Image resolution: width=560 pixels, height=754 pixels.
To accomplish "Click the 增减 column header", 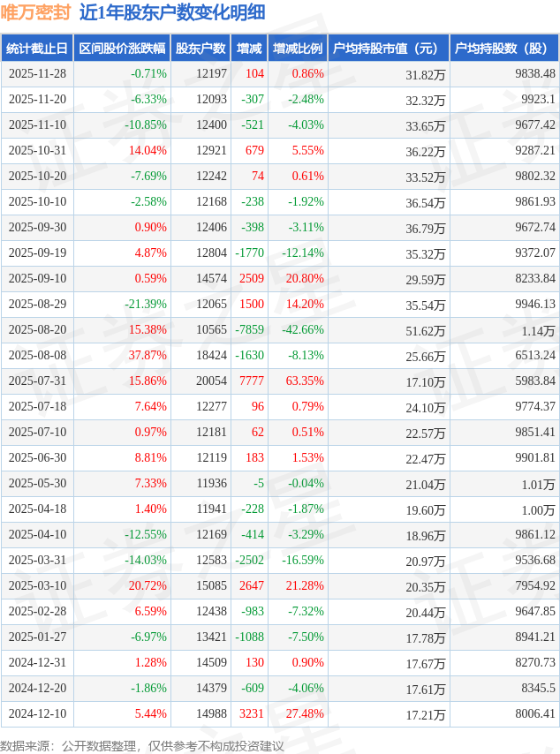I will (x=249, y=49).
